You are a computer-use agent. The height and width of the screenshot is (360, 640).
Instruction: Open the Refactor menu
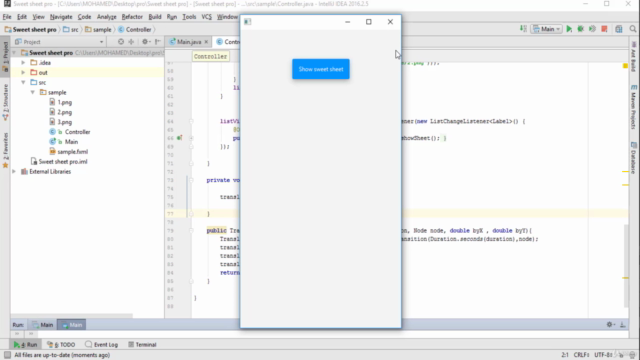click(x=132, y=17)
